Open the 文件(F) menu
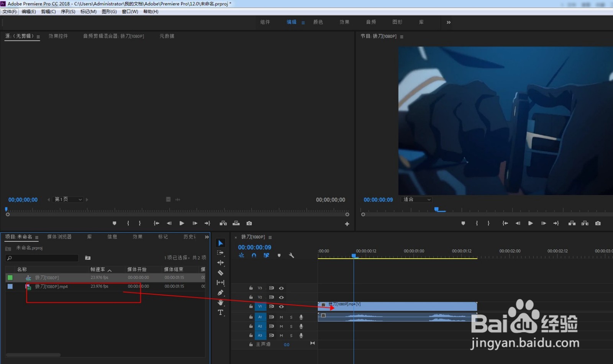 (x=10, y=11)
